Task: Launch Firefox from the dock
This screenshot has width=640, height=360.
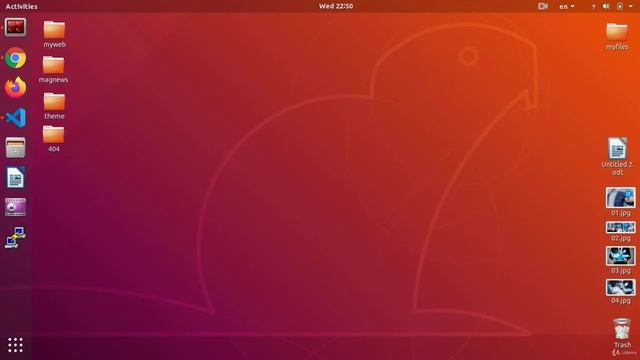Action: tap(16, 88)
